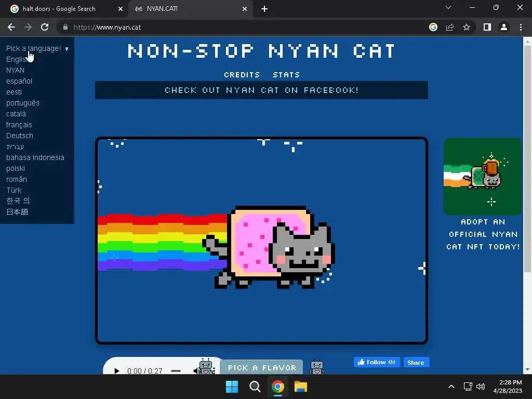
Task: Bookmark this page with the star icon
Action: (467, 27)
